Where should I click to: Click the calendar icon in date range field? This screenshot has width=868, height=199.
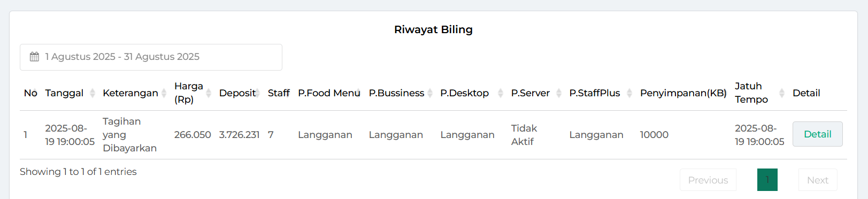pos(34,57)
